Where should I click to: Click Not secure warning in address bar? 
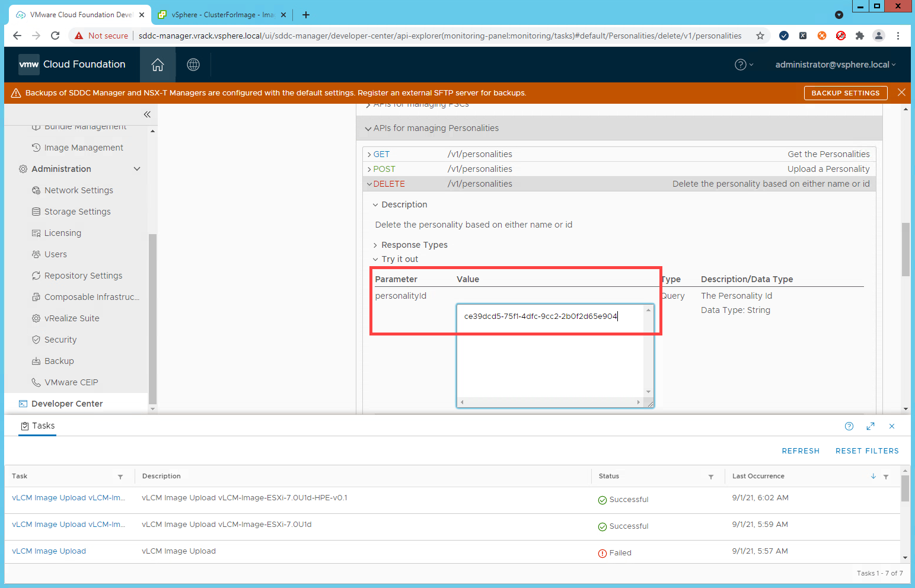[x=101, y=36]
